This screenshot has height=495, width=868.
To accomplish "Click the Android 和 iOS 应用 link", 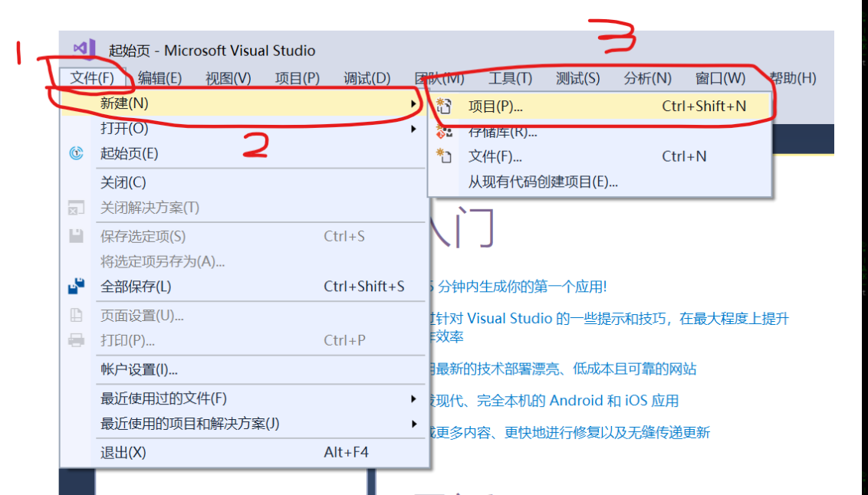I will [x=567, y=400].
